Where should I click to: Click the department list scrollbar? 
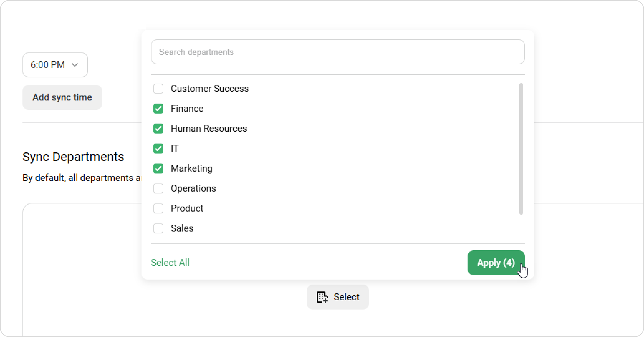(521, 149)
